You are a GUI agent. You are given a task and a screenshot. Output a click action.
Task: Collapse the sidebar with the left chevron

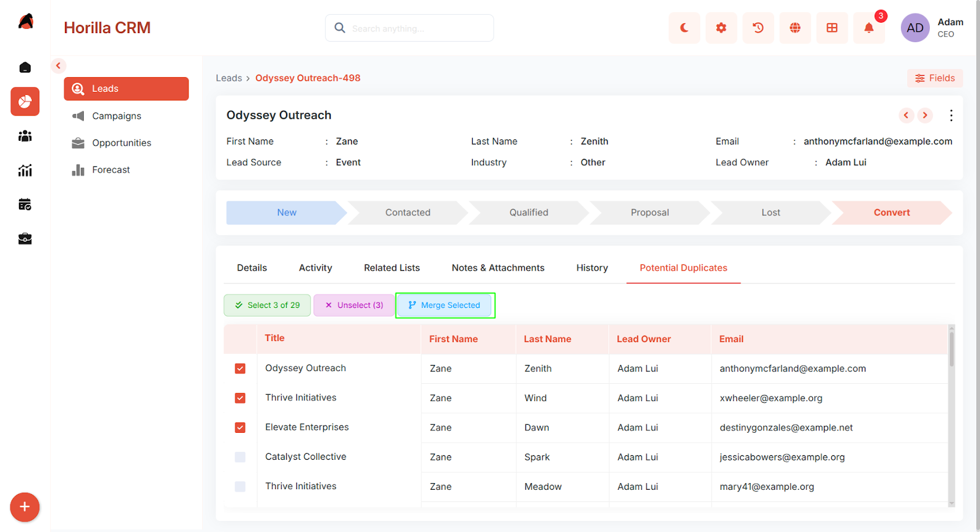coord(58,66)
